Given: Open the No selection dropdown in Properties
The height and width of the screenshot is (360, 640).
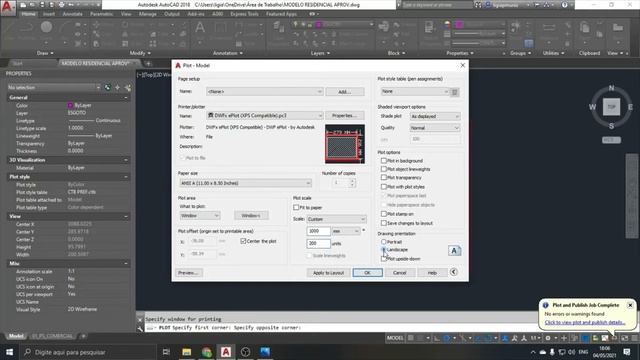Looking at the screenshot, I should (53, 87).
